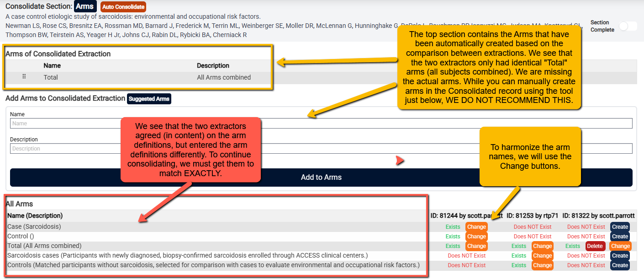Image resolution: width=644 pixels, height=280 pixels.
Task: Click Create for Control row in ID 81322
Action: 620,237
